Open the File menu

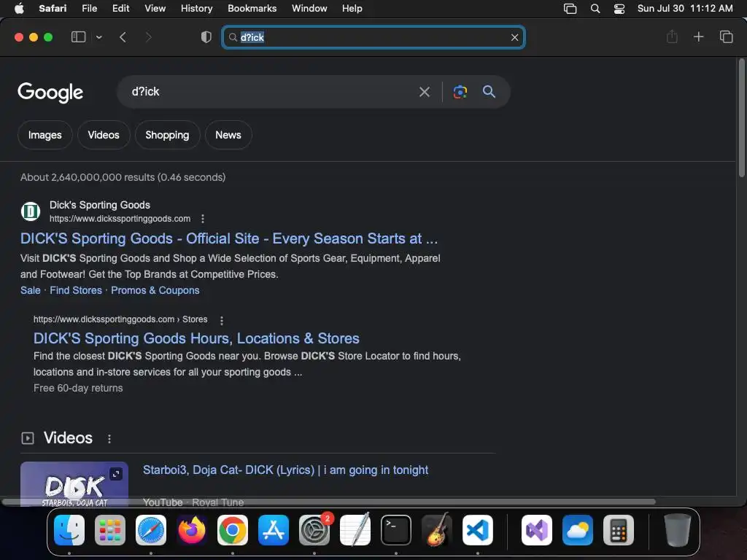pos(90,9)
